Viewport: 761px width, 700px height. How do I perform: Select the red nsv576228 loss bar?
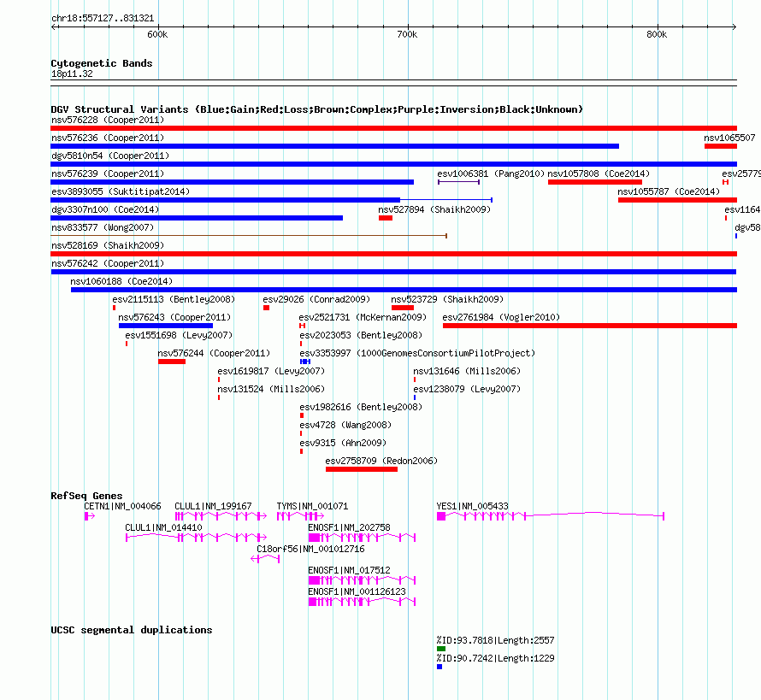(393, 128)
